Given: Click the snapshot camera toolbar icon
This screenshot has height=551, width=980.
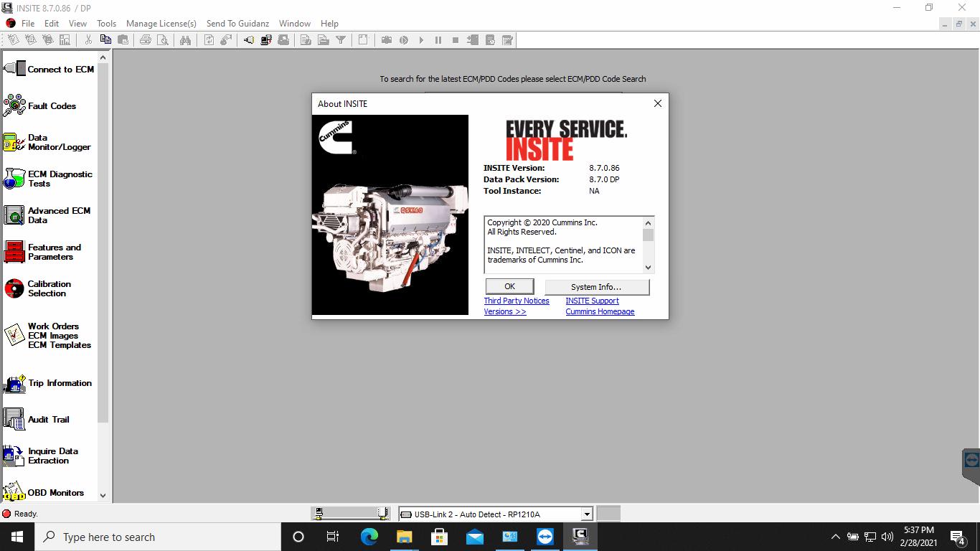Looking at the screenshot, I should 387,40.
